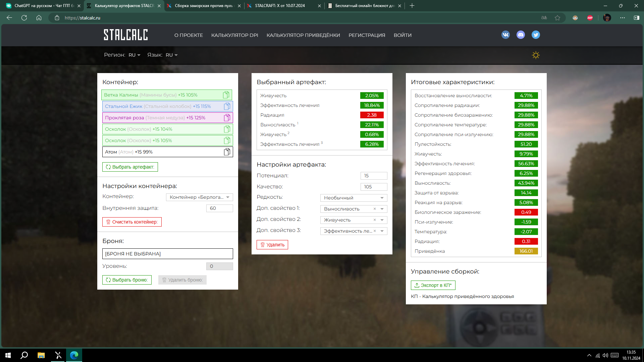Expand the Редкость Необычный dropdown
The height and width of the screenshot is (362, 644).
[354, 198]
